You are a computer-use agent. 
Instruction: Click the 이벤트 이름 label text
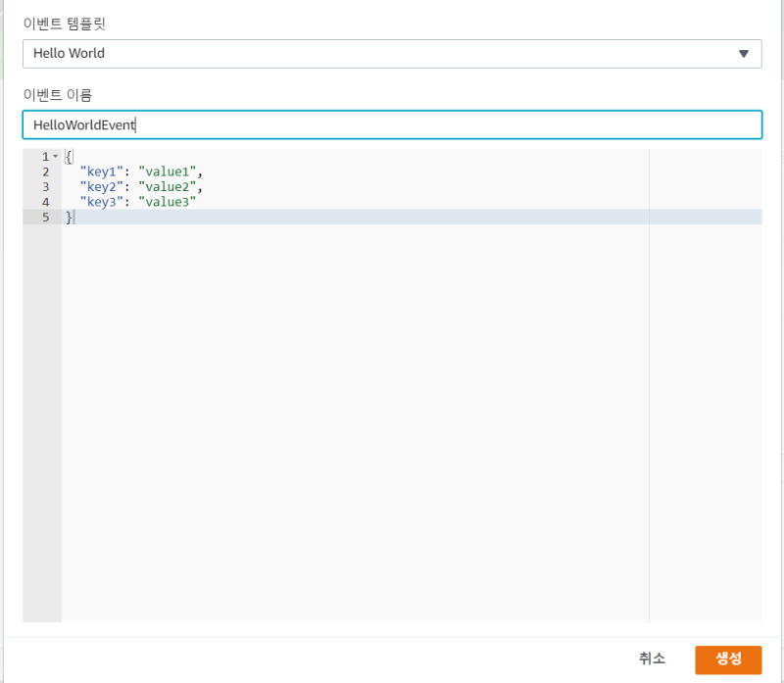click(57, 94)
